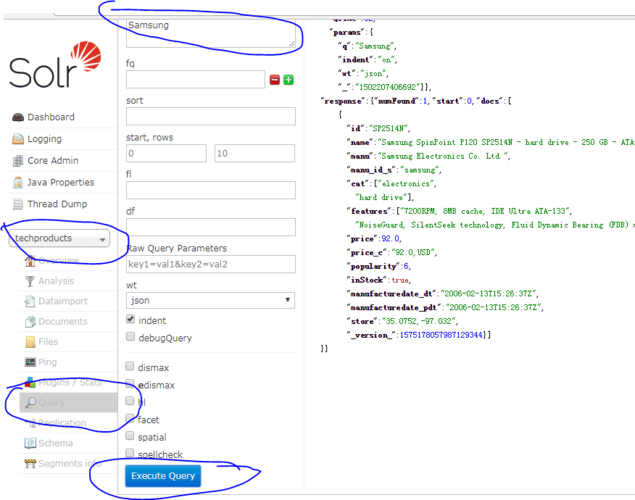The image size is (635, 500).
Task: Enable the hl checkbox
Action: 130,401
